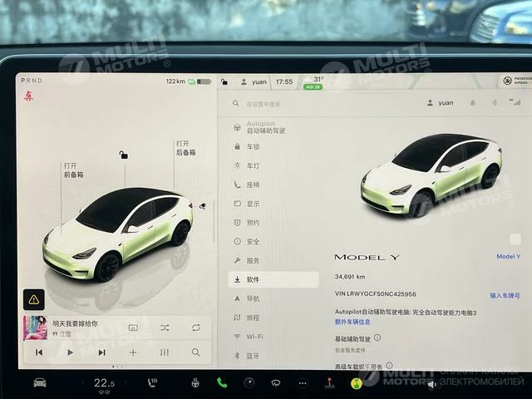Tap the PRND gear indicator
Screen dimensions: 532x399
point(32,81)
